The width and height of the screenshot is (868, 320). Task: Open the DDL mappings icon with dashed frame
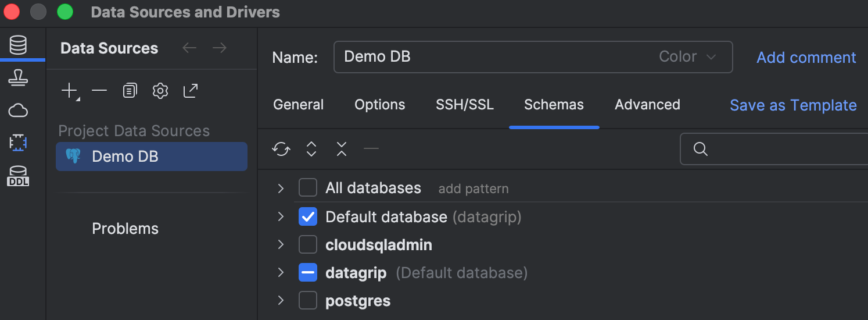click(x=19, y=143)
